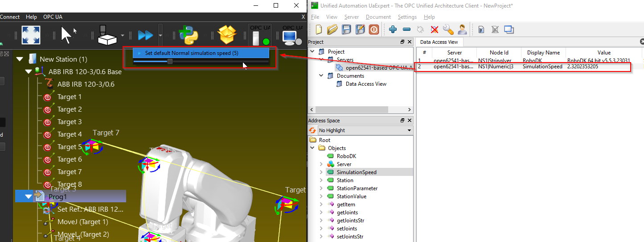Click the greyed Connect Server plug icon

point(420,30)
